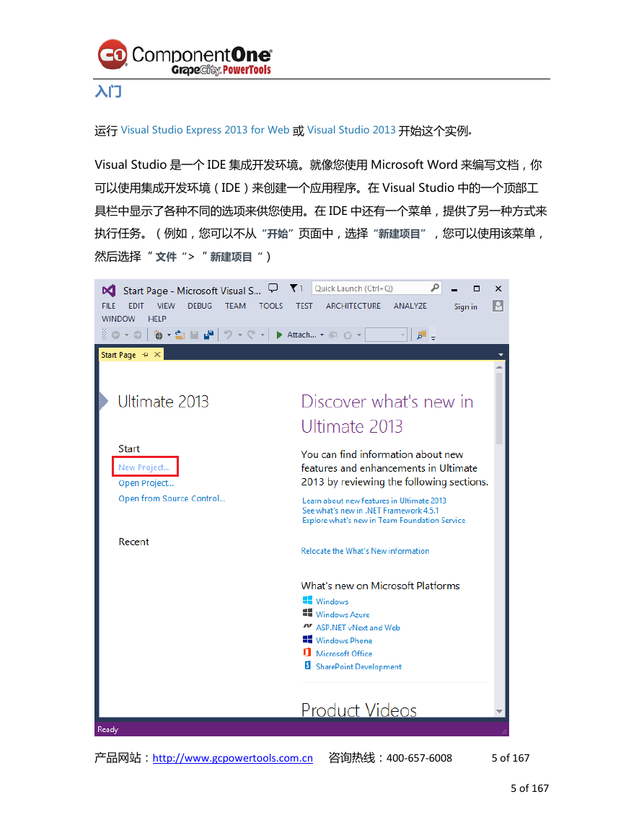Click the Start Page scrollbar up arrow
This screenshot has height=833, width=644.
(499, 367)
